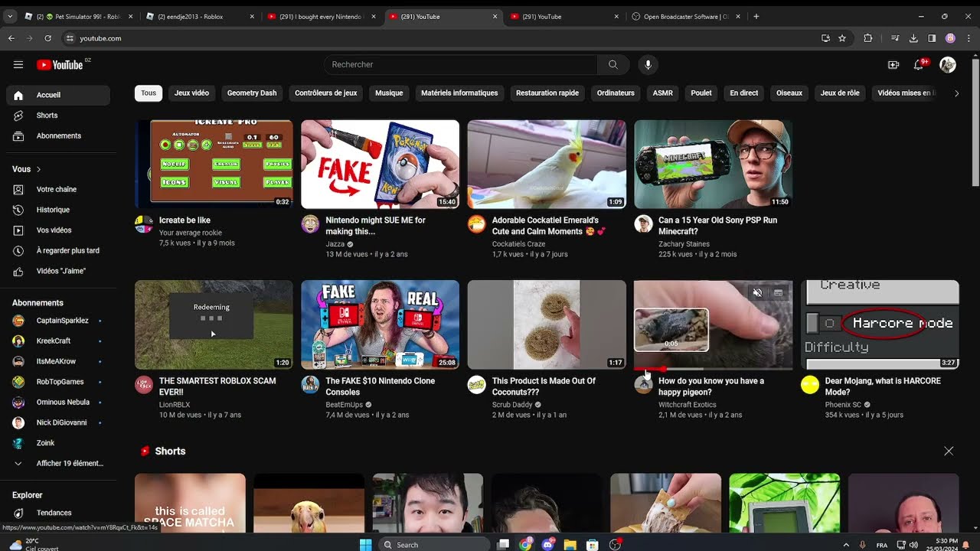Open KreekCraft subscription channel
This screenshot has height=551, width=980.
click(x=58, y=341)
